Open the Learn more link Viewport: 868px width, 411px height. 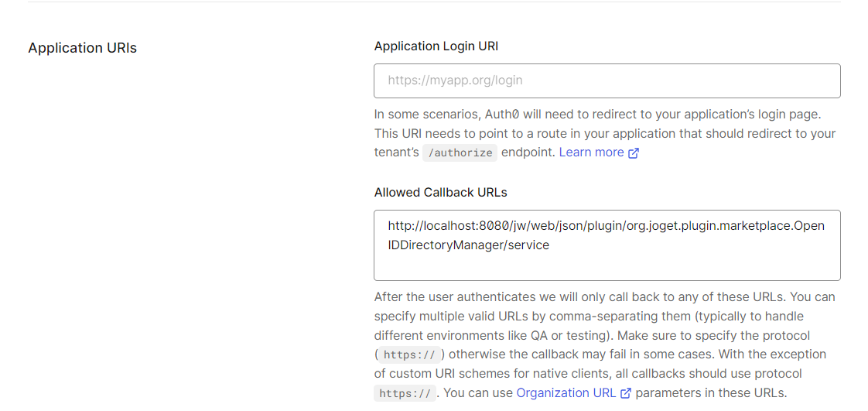click(591, 152)
